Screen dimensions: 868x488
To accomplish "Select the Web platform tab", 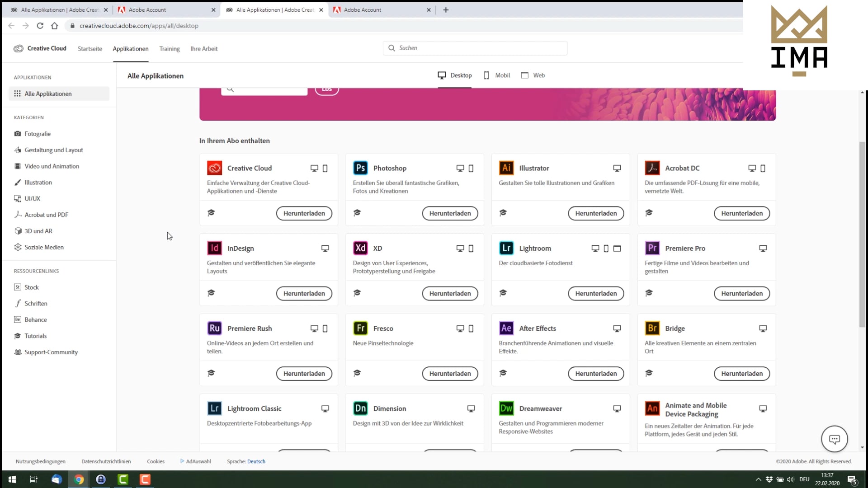I will (533, 75).
